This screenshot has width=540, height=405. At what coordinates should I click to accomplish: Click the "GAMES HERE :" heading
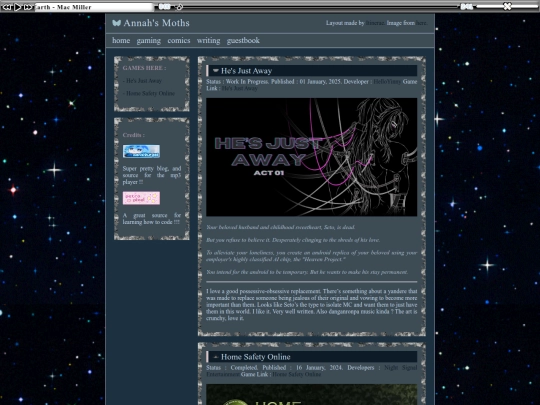[144, 68]
